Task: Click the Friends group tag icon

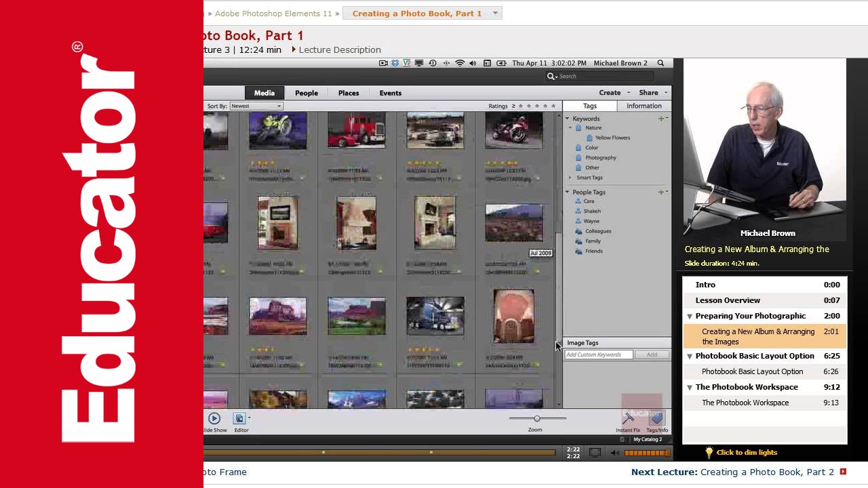Action: point(578,251)
